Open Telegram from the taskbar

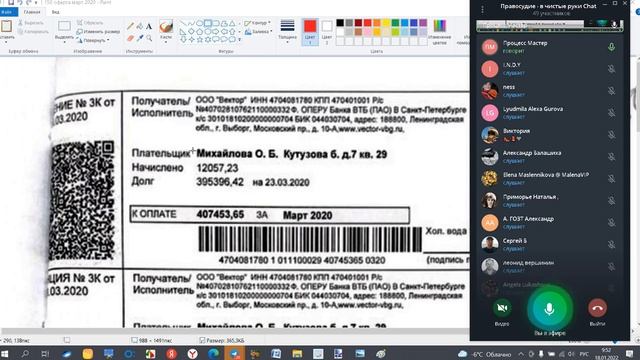[x=234, y=353]
